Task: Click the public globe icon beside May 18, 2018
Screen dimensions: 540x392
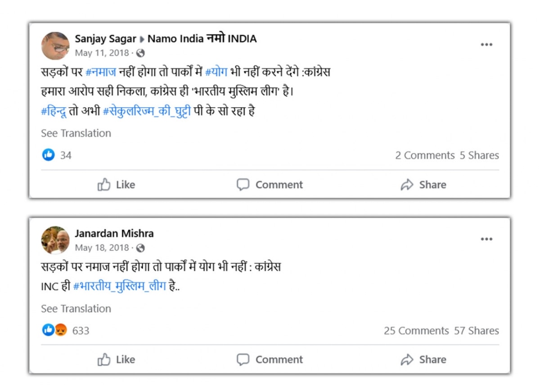Action: coord(140,248)
